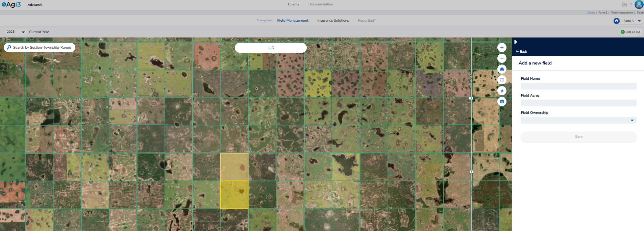Screen dimensions: 644x231
Task: Click the Agi3 logo
Action: [x=11, y=4]
